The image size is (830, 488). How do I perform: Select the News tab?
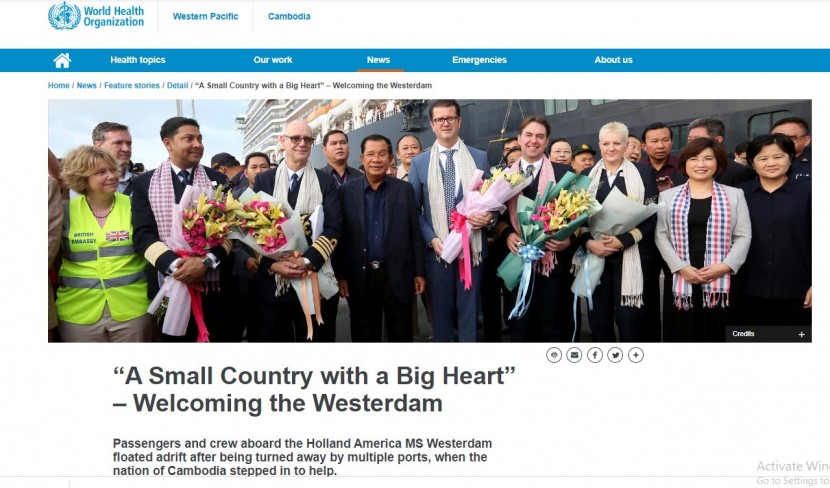(378, 60)
